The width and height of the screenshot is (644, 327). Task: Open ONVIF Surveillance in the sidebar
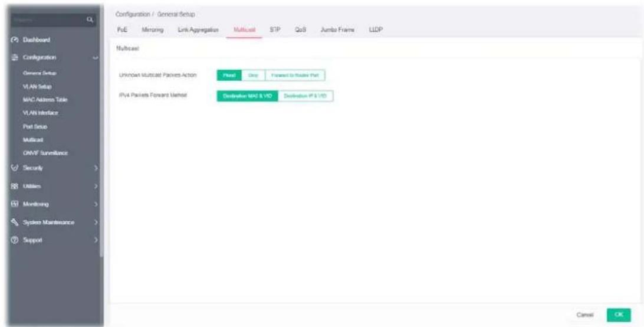tap(45, 153)
